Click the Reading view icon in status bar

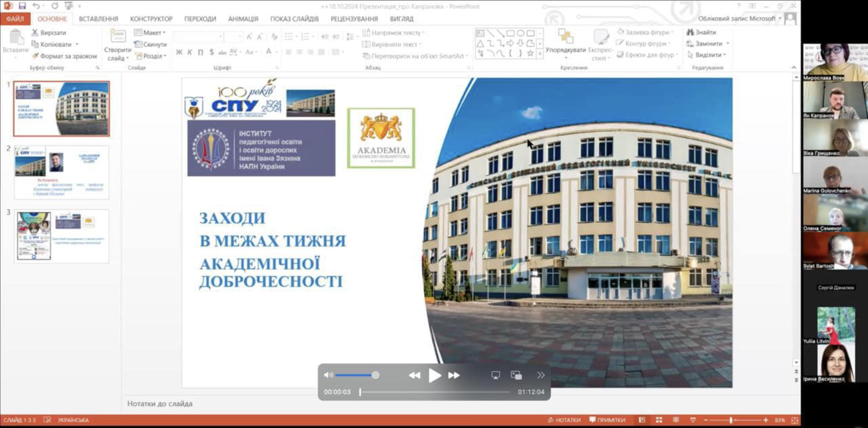(x=676, y=420)
